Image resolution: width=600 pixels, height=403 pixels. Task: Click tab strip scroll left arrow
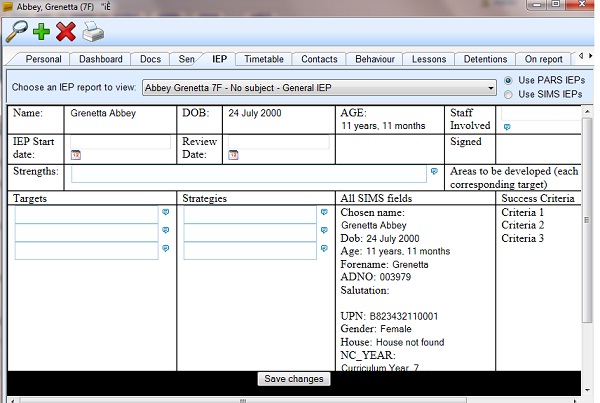tap(581, 56)
